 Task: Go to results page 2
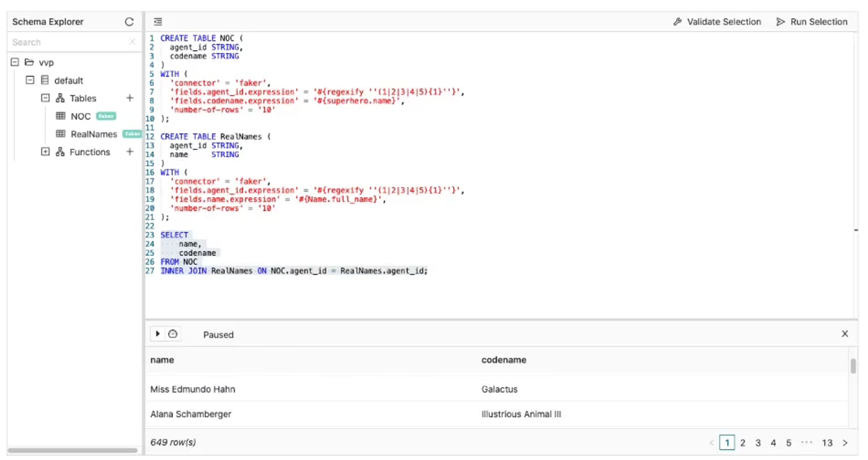[x=742, y=442]
